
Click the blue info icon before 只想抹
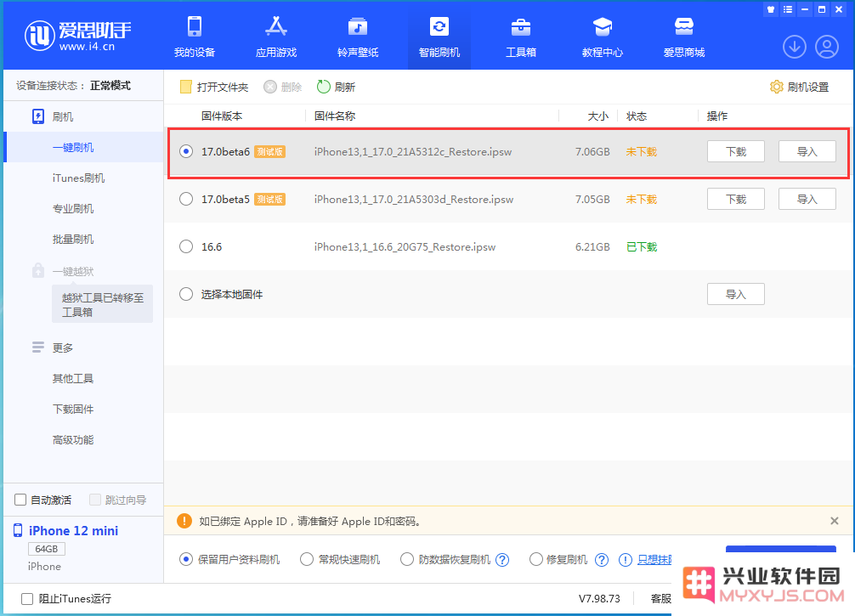pyautogui.click(x=625, y=560)
